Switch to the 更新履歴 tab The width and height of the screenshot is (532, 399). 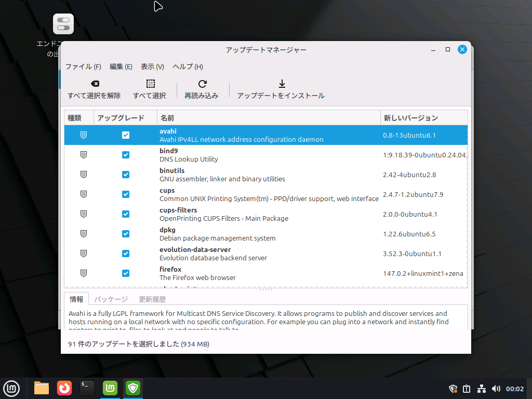tap(152, 299)
